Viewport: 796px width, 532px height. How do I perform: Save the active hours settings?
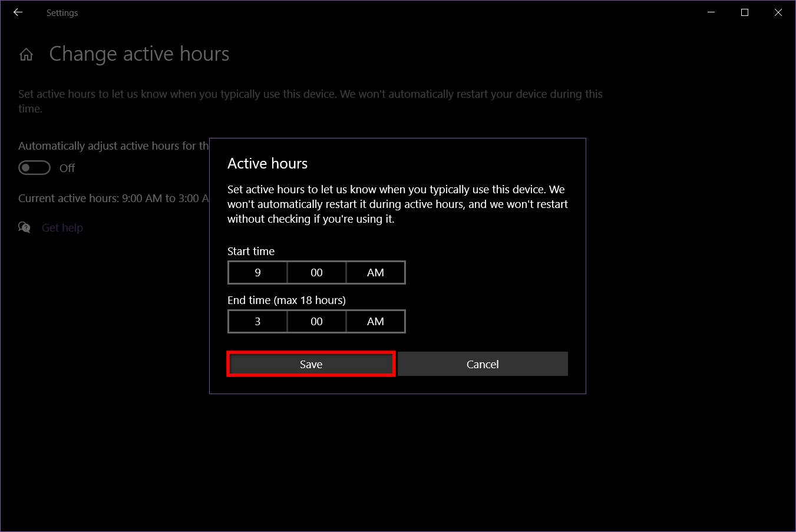click(x=311, y=364)
